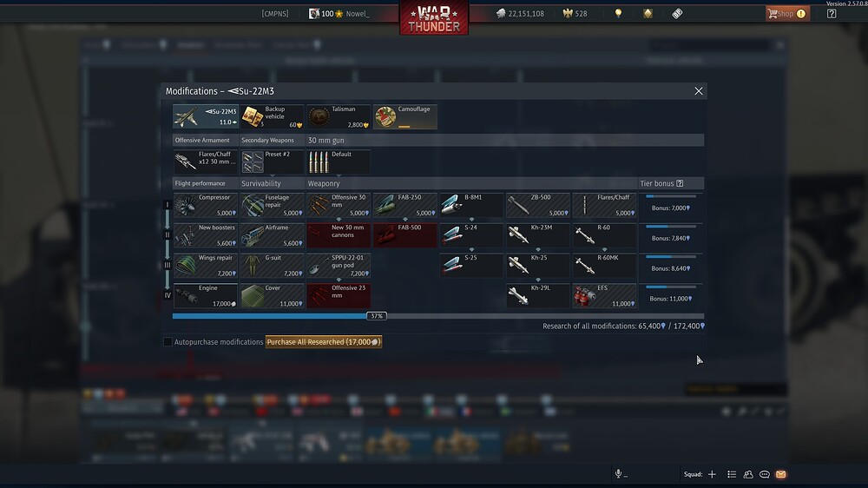Select the New boosters modification
The image size is (868, 488).
pyautogui.click(x=206, y=235)
